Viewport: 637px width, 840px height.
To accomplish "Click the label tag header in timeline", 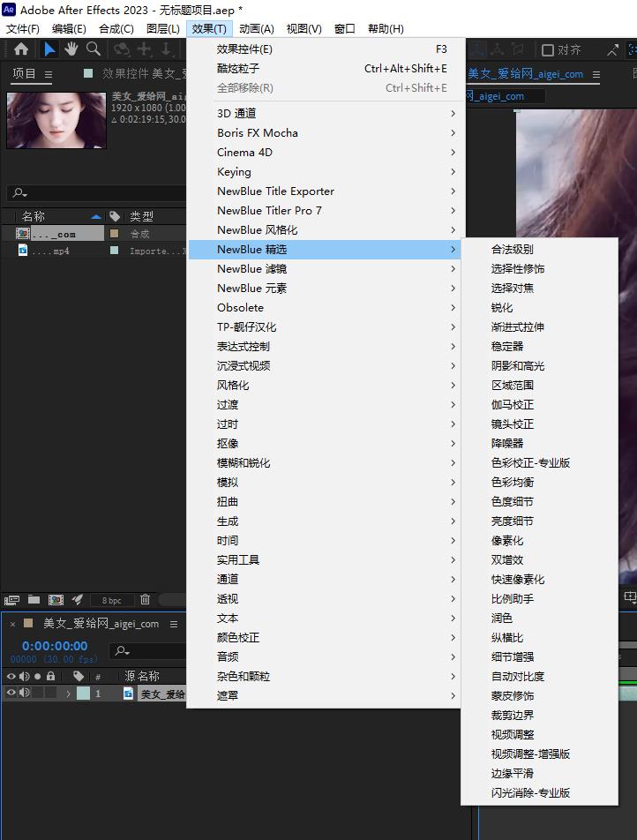I will (x=79, y=676).
